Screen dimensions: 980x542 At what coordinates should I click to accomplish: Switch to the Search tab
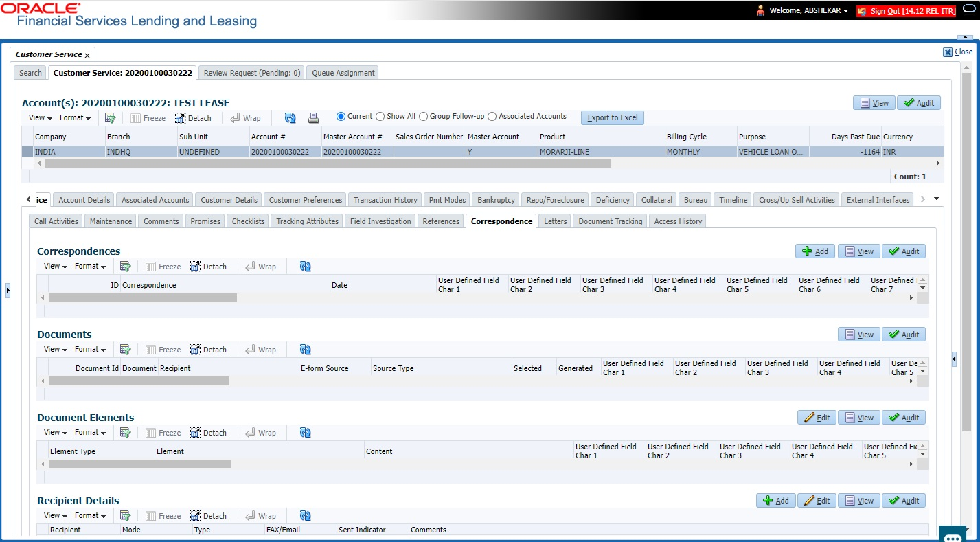click(x=30, y=73)
